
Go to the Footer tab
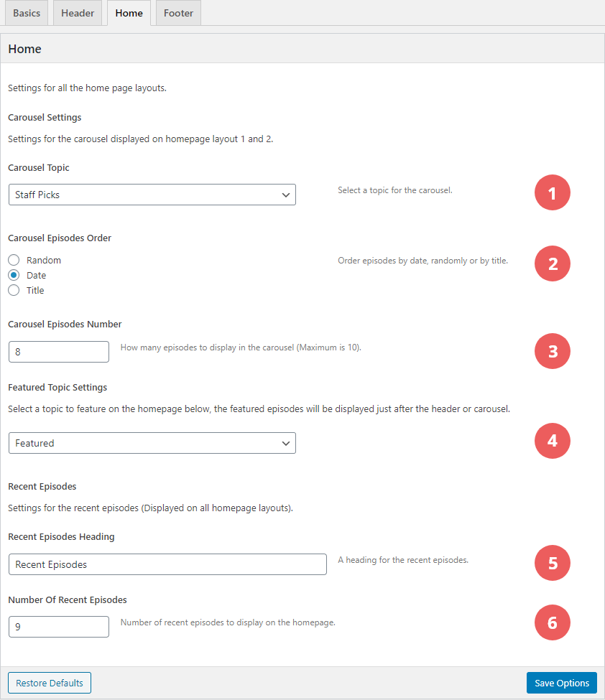point(178,13)
